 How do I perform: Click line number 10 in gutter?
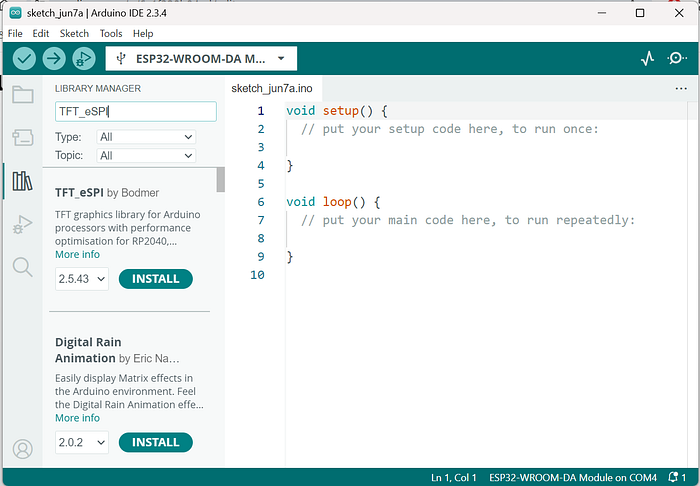point(257,275)
